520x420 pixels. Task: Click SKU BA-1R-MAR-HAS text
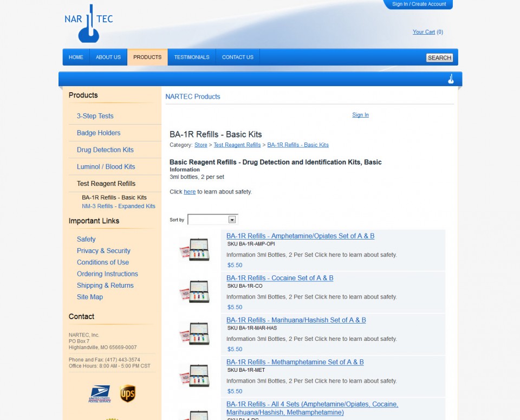pyautogui.click(x=252, y=328)
